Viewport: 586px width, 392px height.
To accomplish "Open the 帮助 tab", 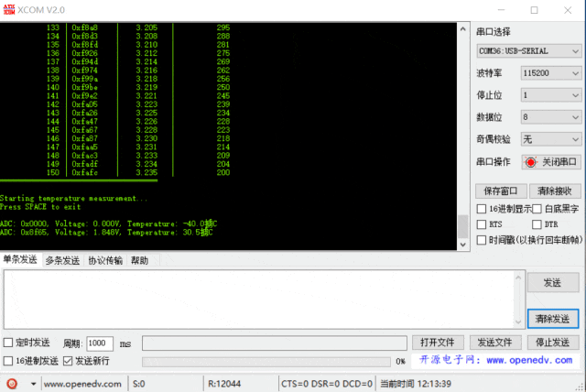I will coord(140,260).
